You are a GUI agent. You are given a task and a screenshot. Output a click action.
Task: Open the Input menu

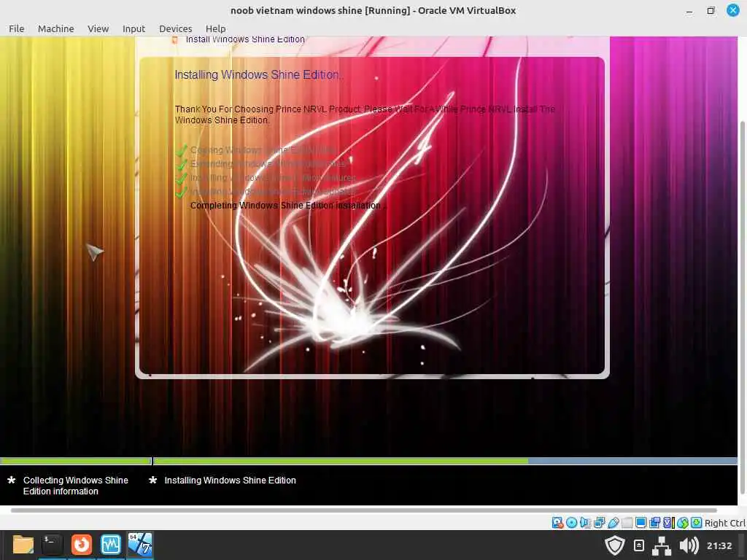[133, 28]
